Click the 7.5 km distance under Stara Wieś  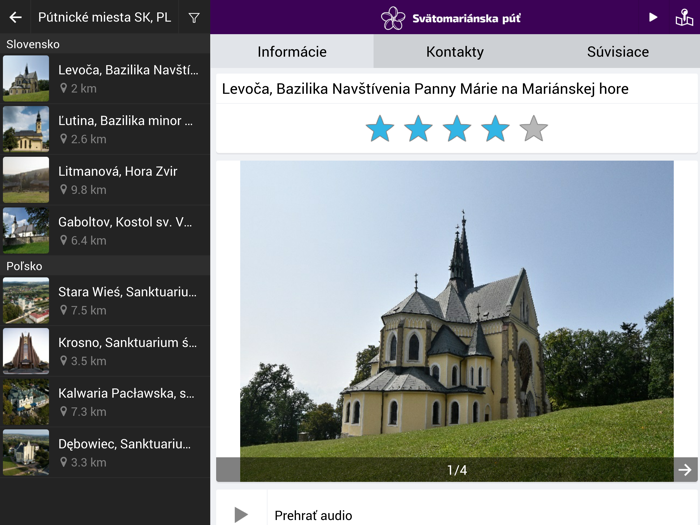(x=88, y=310)
